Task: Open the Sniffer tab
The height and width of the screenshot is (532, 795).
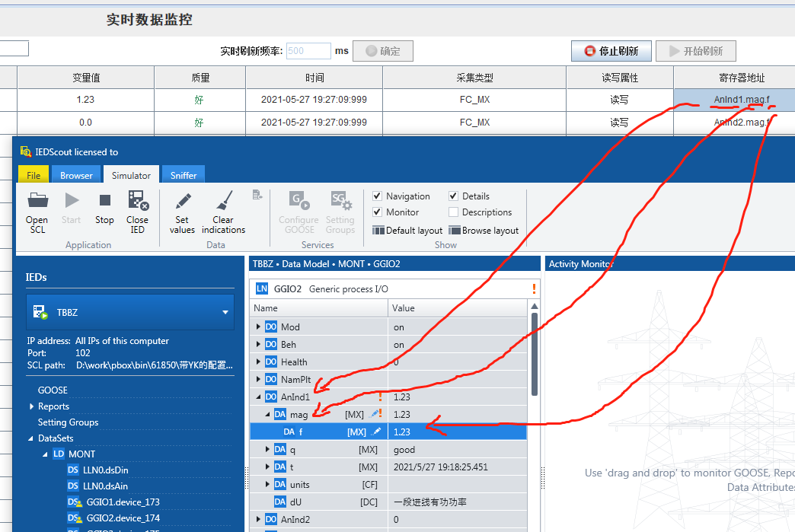Action: 183,175
